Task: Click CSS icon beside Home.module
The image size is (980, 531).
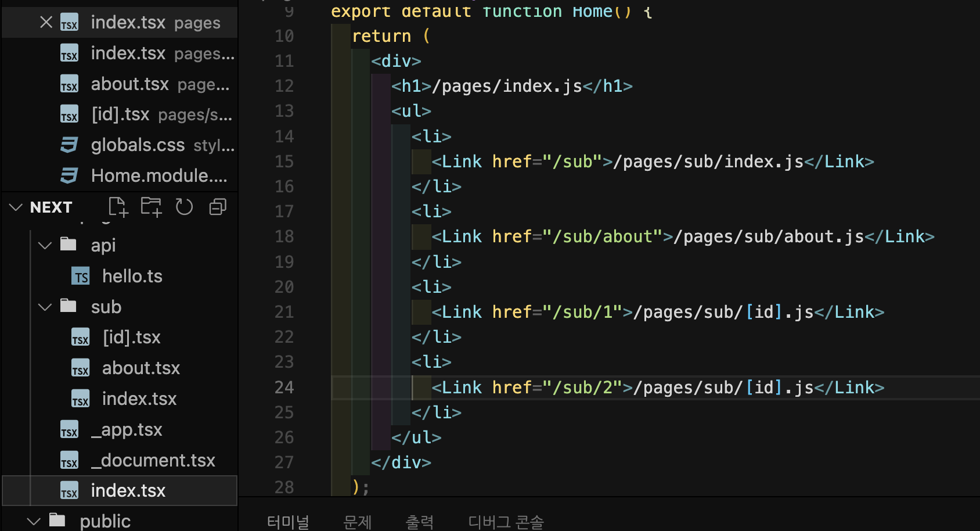Action: point(69,175)
